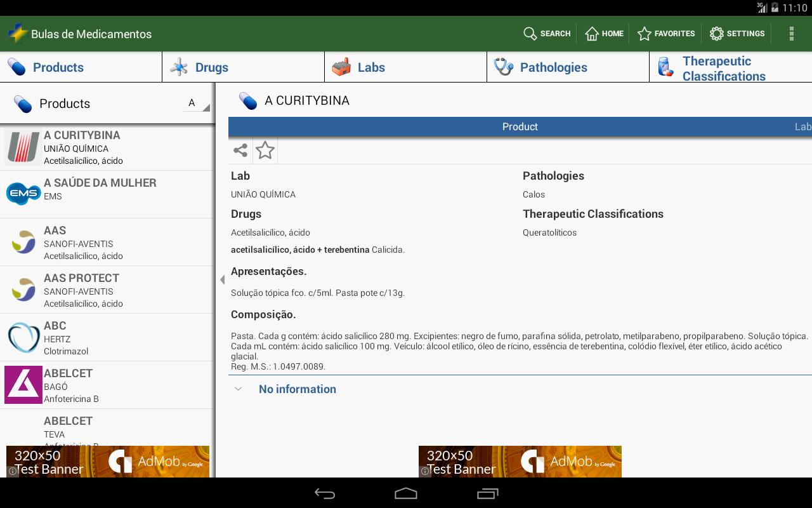Open the ABELCET TEVA product entry
Image resolution: width=812 pixels, height=508 pixels.
click(x=107, y=427)
